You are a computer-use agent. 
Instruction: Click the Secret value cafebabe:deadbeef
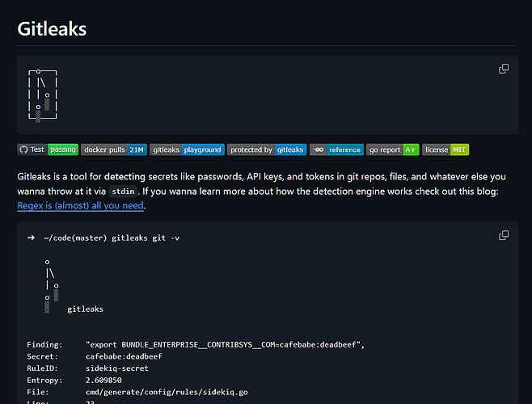[125, 356]
